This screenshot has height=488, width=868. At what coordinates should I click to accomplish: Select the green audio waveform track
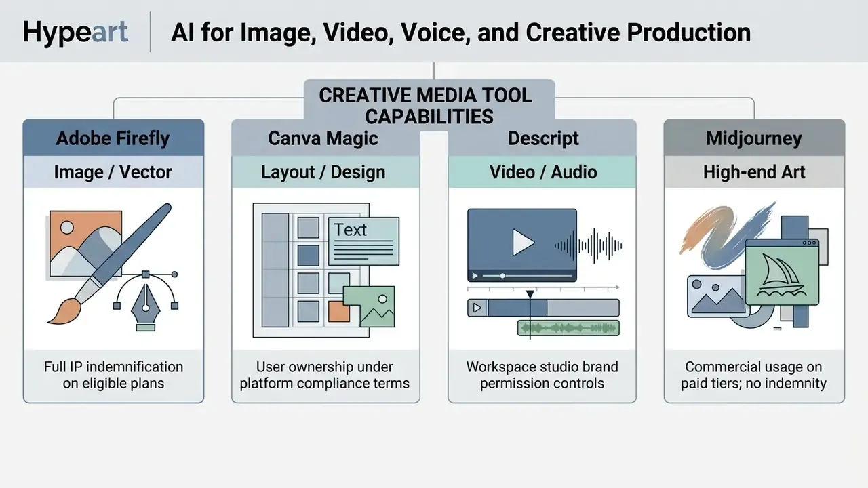click(x=568, y=328)
